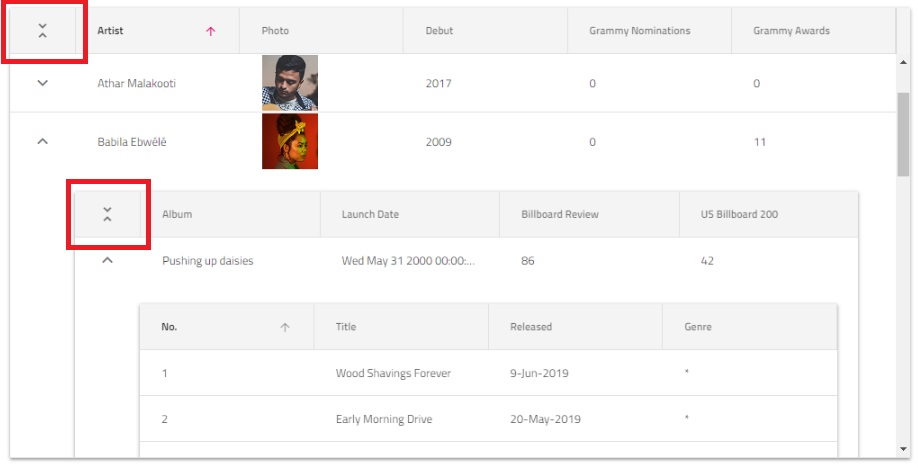Screen dimensions: 918x468
Task: Click the No. column sort arrow
Action: (285, 327)
